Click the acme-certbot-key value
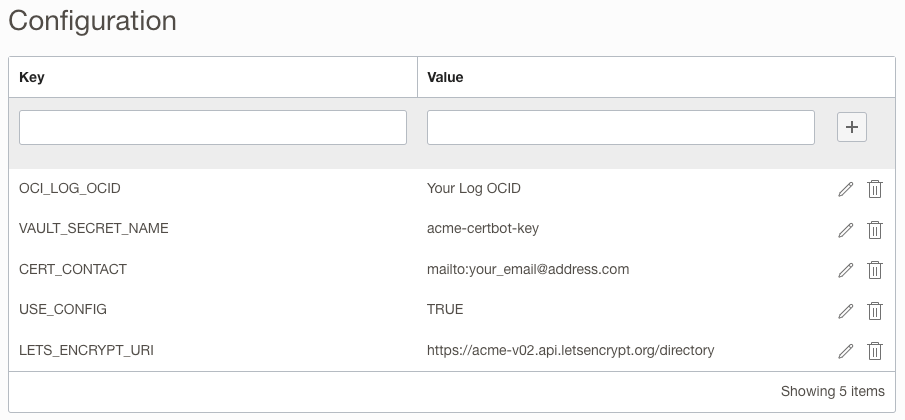Image resolution: width=905 pixels, height=420 pixels. pos(483,229)
